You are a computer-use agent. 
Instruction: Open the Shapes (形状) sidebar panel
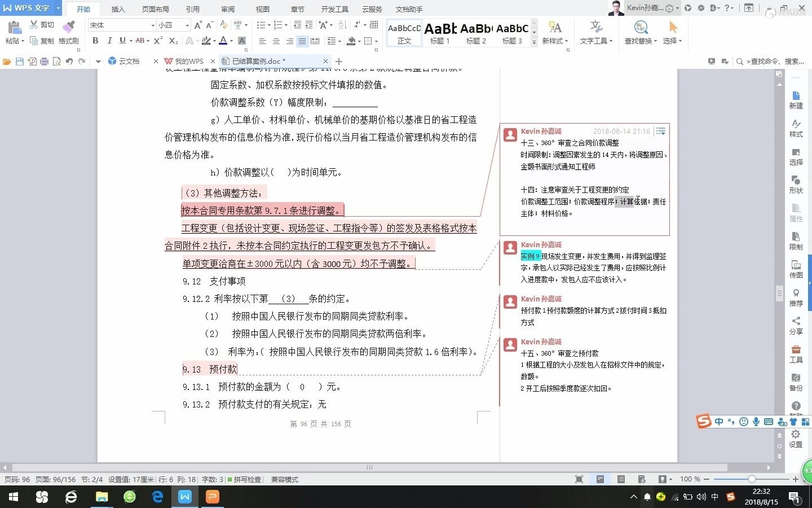coord(796,185)
